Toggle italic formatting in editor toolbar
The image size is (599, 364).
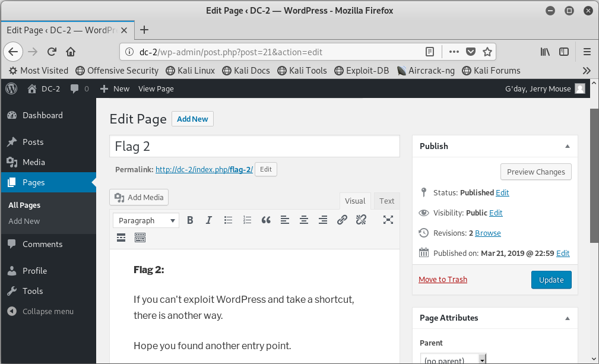pyautogui.click(x=208, y=220)
